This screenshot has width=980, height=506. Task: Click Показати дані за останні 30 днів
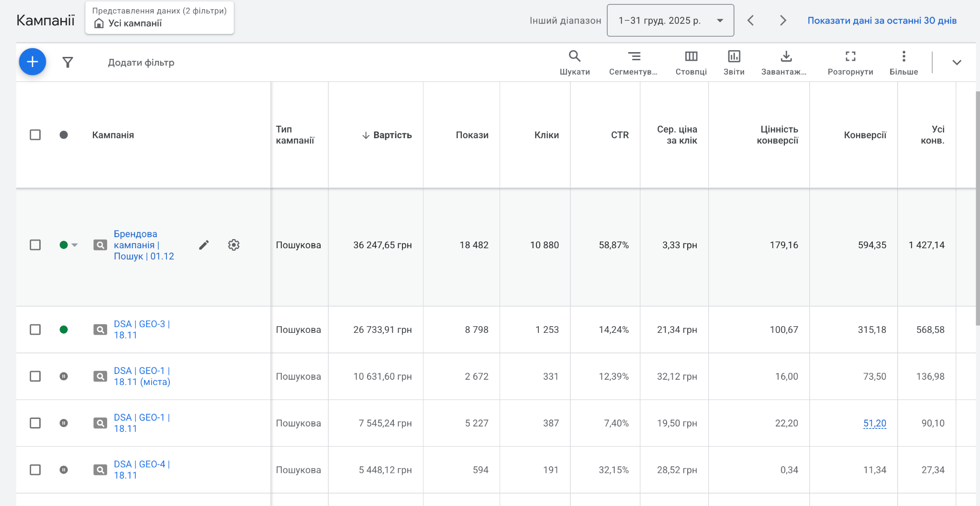tap(881, 21)
